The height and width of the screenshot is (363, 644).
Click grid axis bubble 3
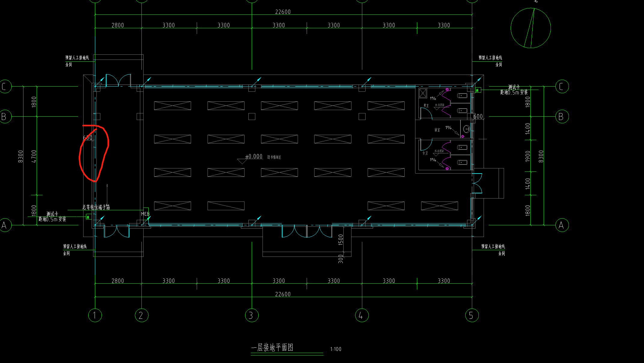click(252, 315)
